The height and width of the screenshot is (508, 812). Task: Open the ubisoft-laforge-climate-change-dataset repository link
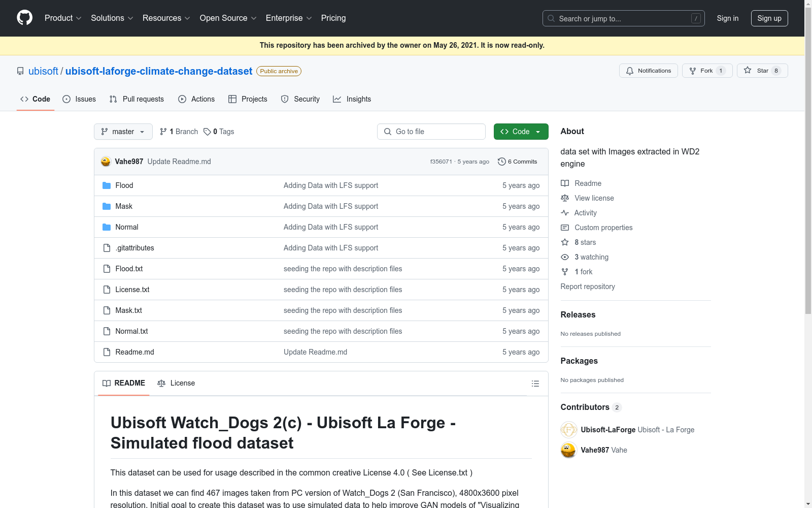coord(159,71)
